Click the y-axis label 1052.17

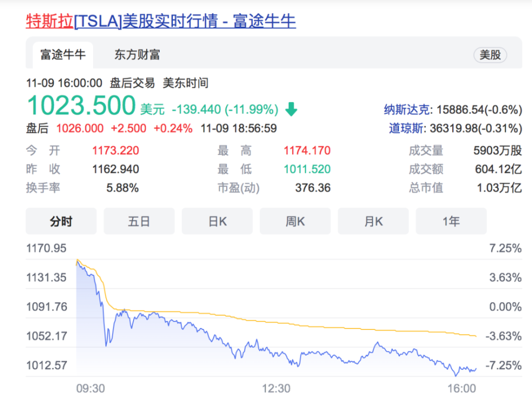coord(47,336)
